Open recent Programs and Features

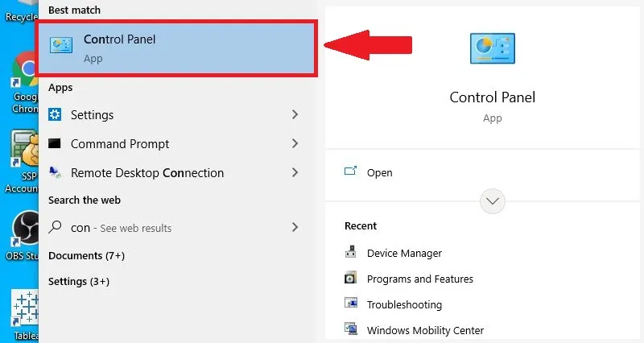(x=419, y=279)
